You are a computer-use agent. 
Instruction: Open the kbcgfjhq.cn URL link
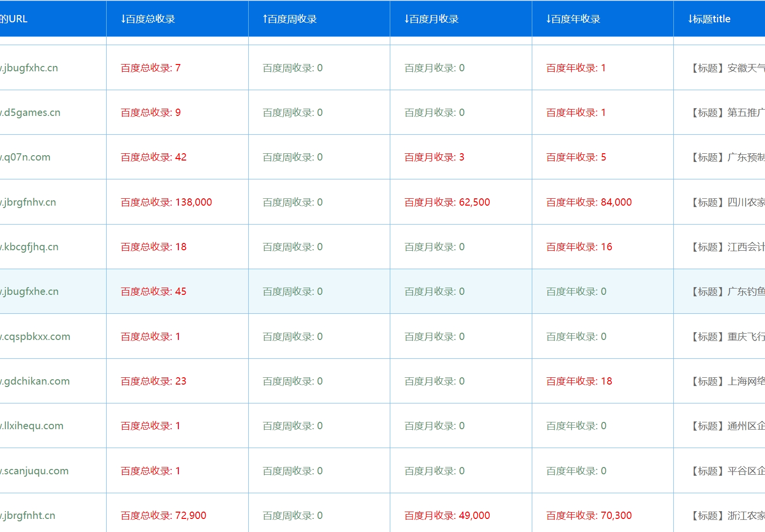29,247
